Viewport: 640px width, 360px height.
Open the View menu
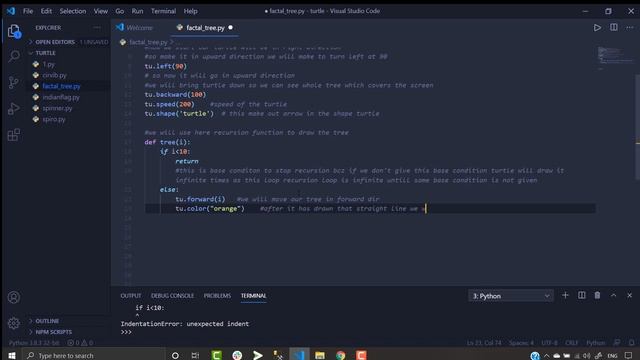pyautogui.click(x=100, y=11)
